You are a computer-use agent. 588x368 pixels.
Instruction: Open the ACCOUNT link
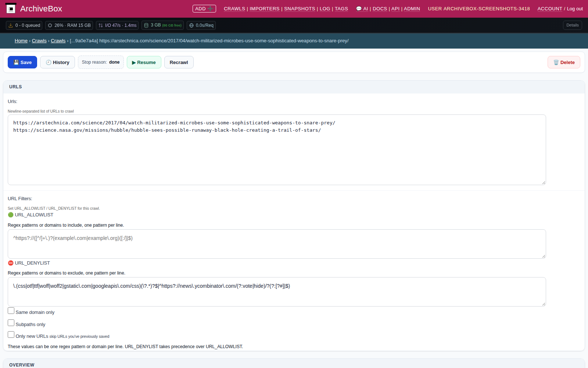tap(550, 8)
